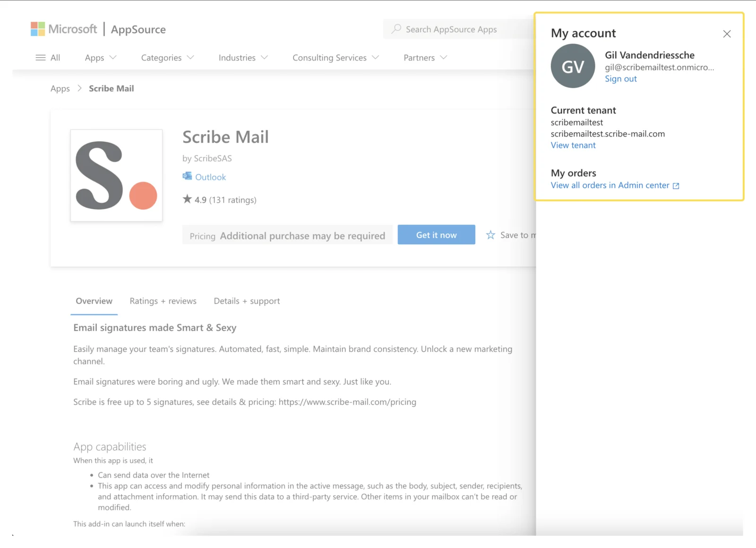Click the Gil Vandendriessche name

coord(649,55)
